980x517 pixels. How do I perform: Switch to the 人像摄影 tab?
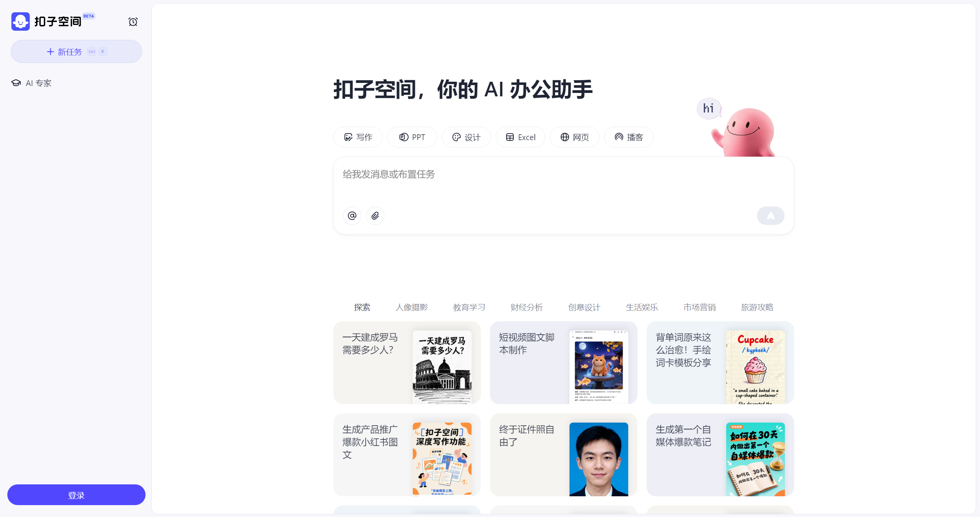tap(412, 307)
